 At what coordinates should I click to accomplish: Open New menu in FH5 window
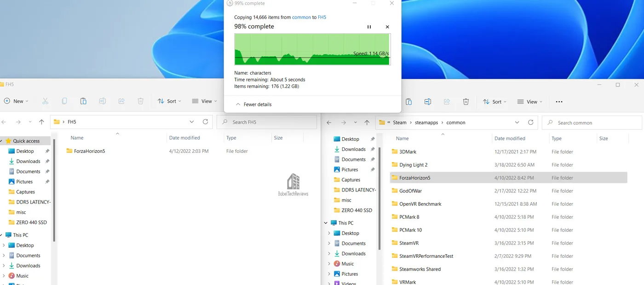click(16, 101)
